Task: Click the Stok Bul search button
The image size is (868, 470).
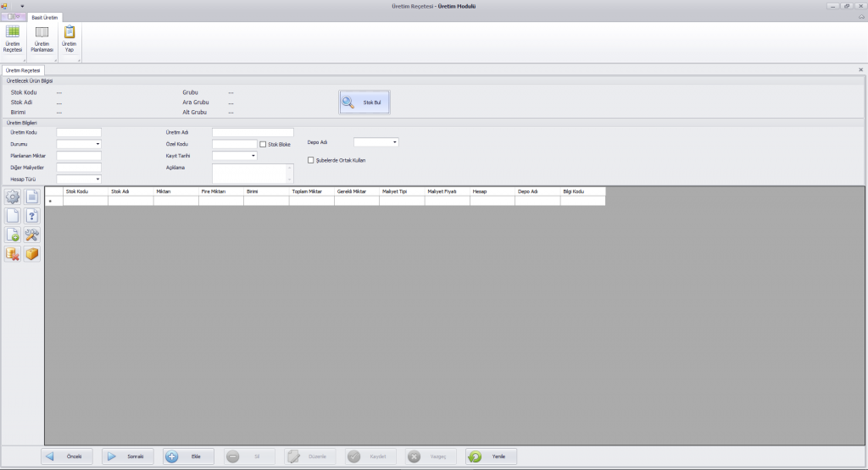Action: click(x=364, y=102)
